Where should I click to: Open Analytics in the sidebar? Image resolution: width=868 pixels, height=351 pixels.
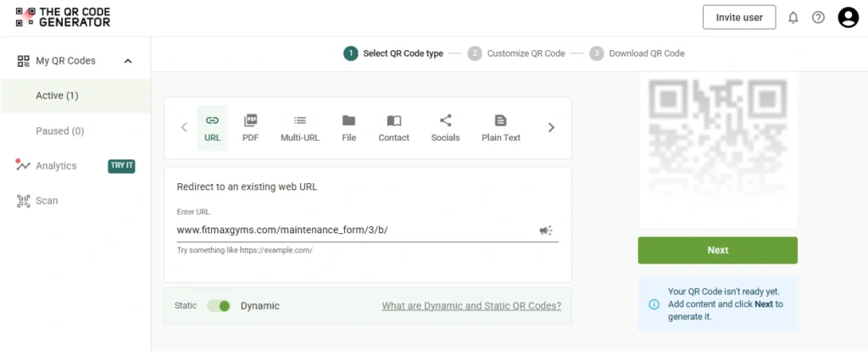pos(56,166)
